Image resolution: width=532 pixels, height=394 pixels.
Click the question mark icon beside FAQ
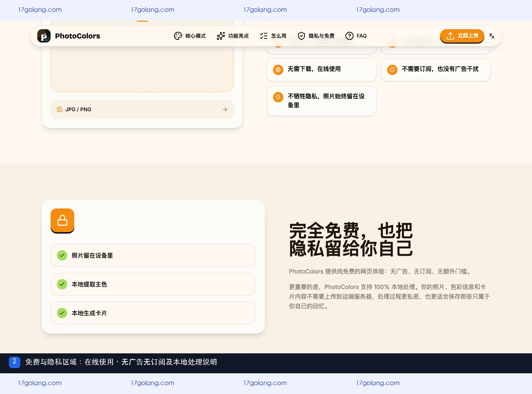point(349,36)
